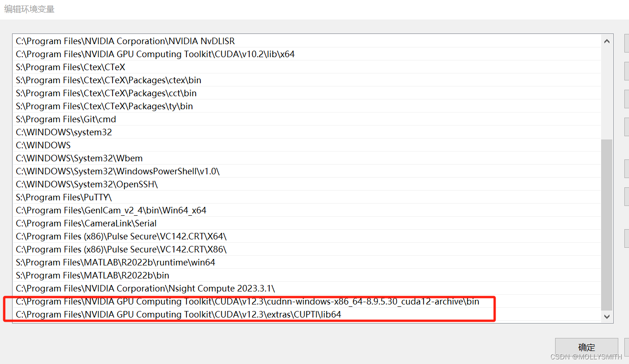Select the CTeX Packages\cct\bin path
Screen dimensions: 629x364
coord(307,93)
